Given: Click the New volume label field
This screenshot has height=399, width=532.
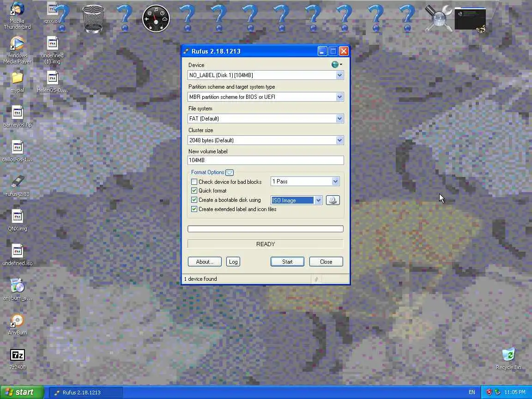Looking at the screenshot, I should (x=266, y=160).
